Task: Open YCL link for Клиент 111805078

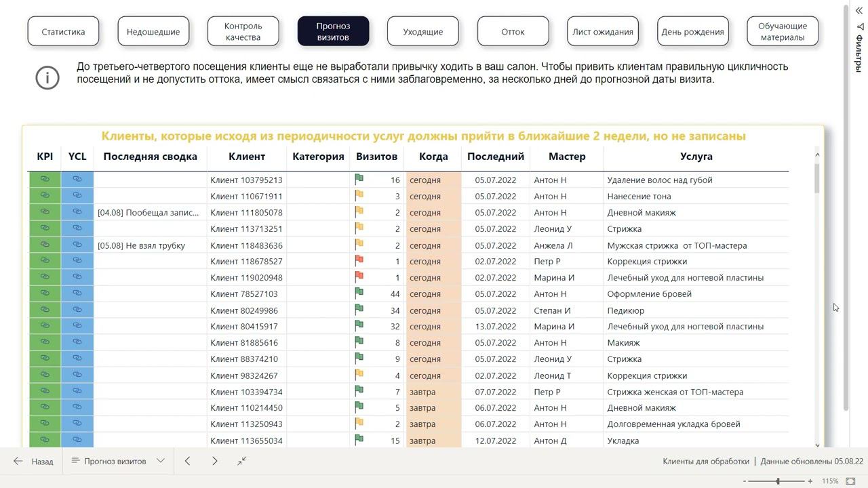Action: click(x=77, y=212)
